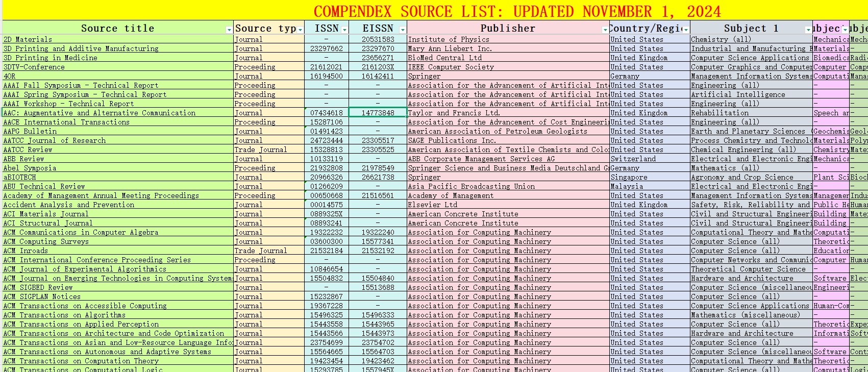
Task: Select the Compendex Source List title cell
Action: point(516,11)
